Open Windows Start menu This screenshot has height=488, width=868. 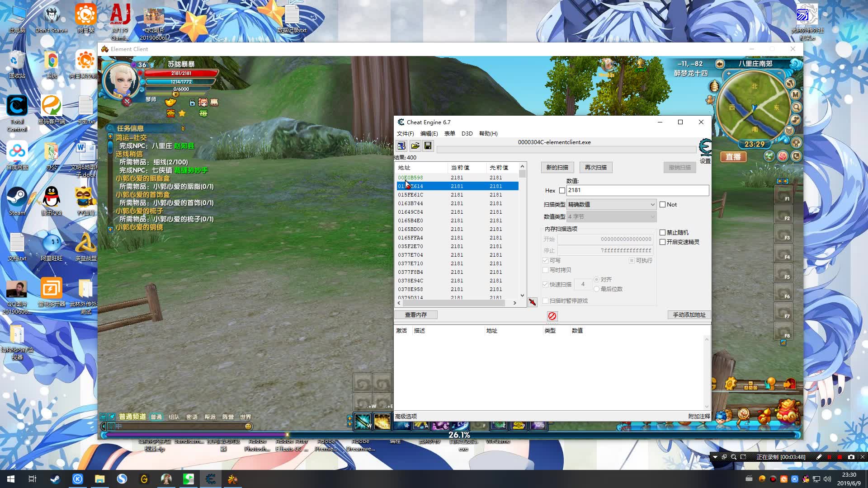pyautogui.click(x=11, y=479)
